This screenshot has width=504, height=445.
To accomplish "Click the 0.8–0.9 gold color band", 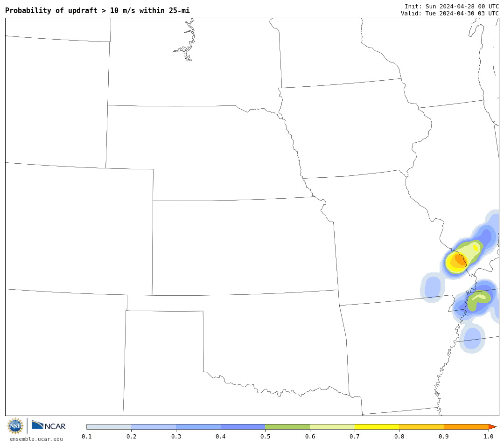I will (422, 427).
